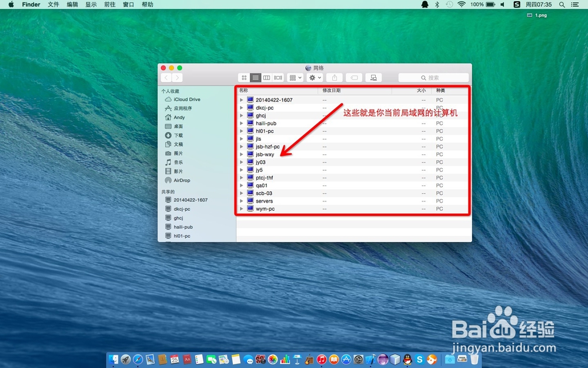Open System Preferences from the Dock
Image resolution: width=588 pixels, height=368 pixels.
359,359
